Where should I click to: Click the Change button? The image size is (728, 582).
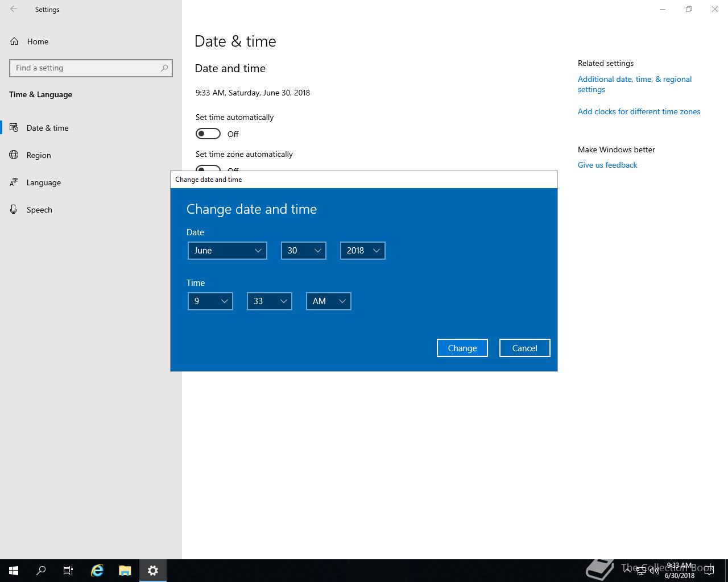pyautogui.click(x=462, y=348)
